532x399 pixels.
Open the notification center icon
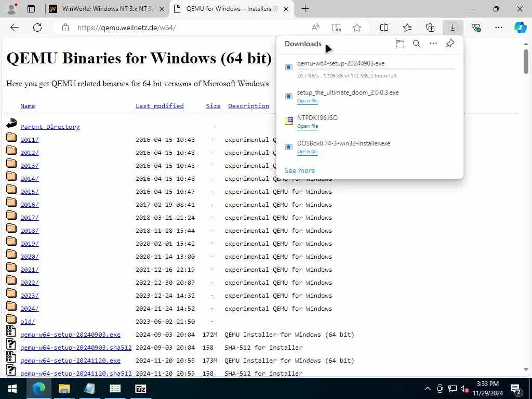click(x=516, y=389)
